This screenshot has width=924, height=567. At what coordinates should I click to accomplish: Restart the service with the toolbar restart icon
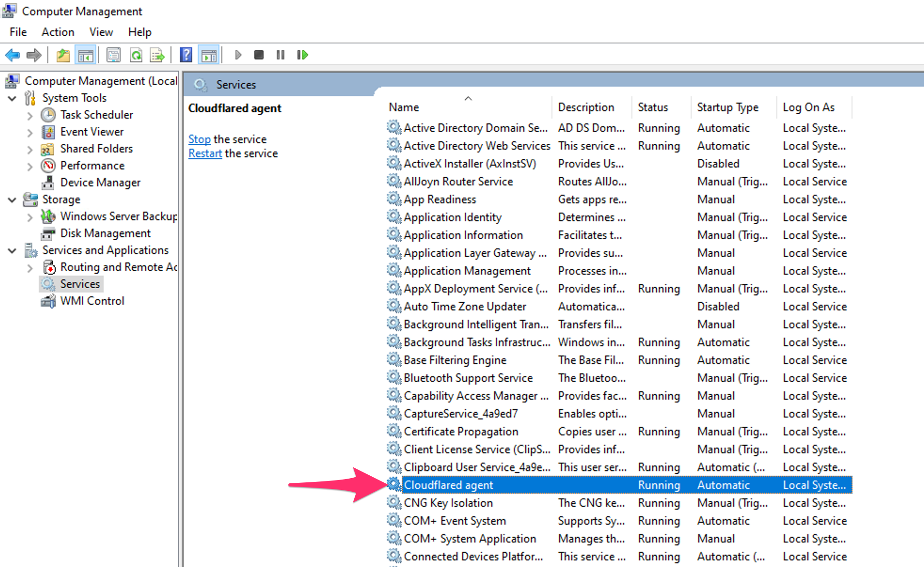tap(302, 55)
